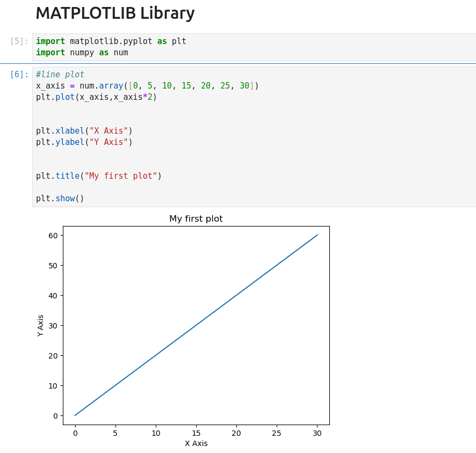The height and width of the screenshot is (453, 476).
Task: Click the MATPLOTLIB Library heading
Action: click(115, 13)
